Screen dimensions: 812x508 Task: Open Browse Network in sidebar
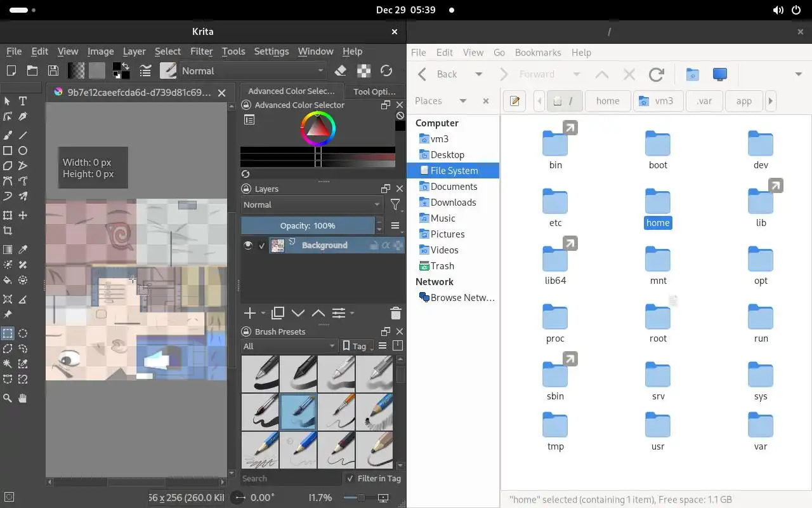click(455, 298)
